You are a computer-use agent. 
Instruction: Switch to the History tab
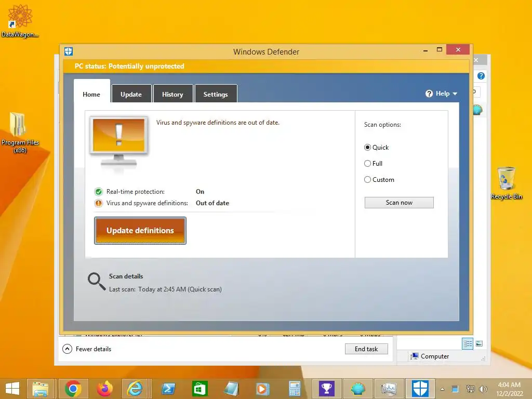pos(172,95)
